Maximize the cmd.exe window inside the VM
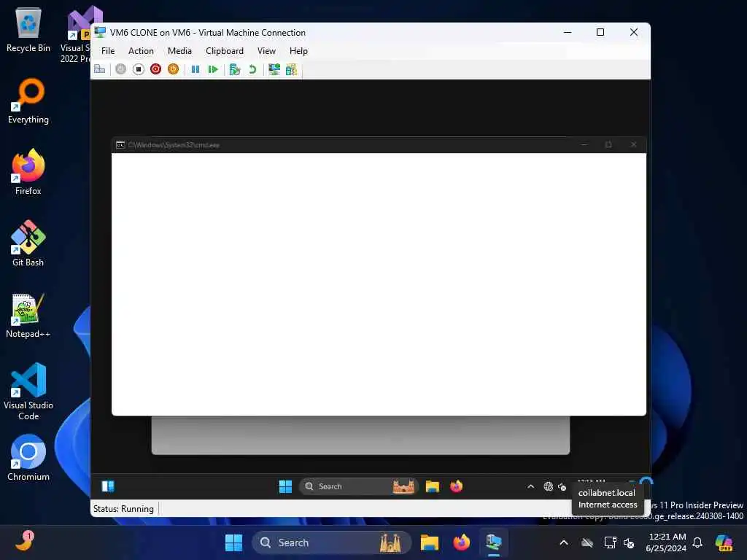747x560 pixels. point(608,145)
